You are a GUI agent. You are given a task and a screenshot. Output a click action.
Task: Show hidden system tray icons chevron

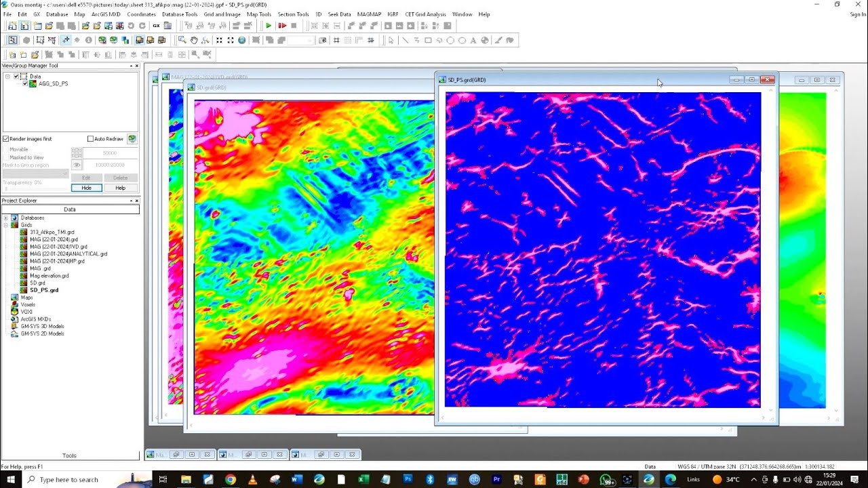point(753,479)
